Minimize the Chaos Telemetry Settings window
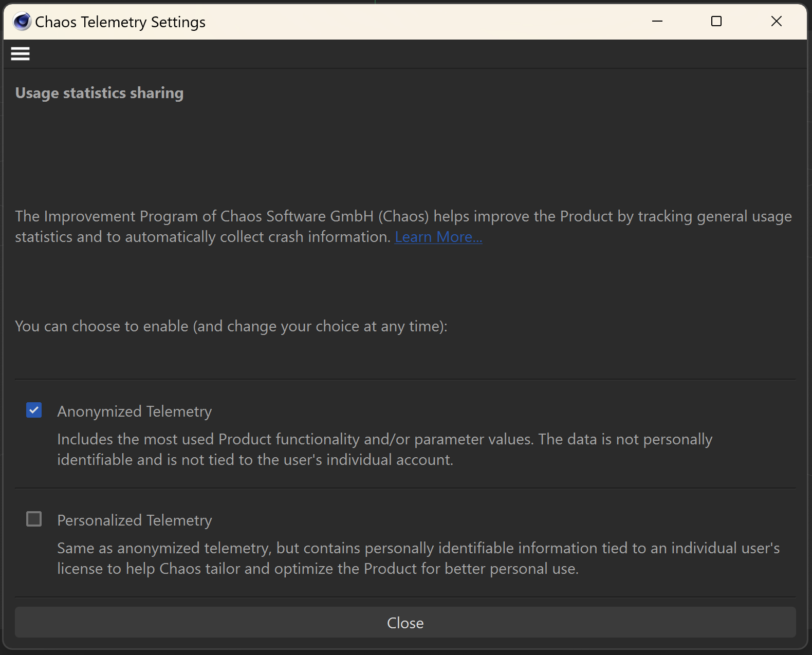This screenshot has width=812, height=655. [x=657, y=21]
